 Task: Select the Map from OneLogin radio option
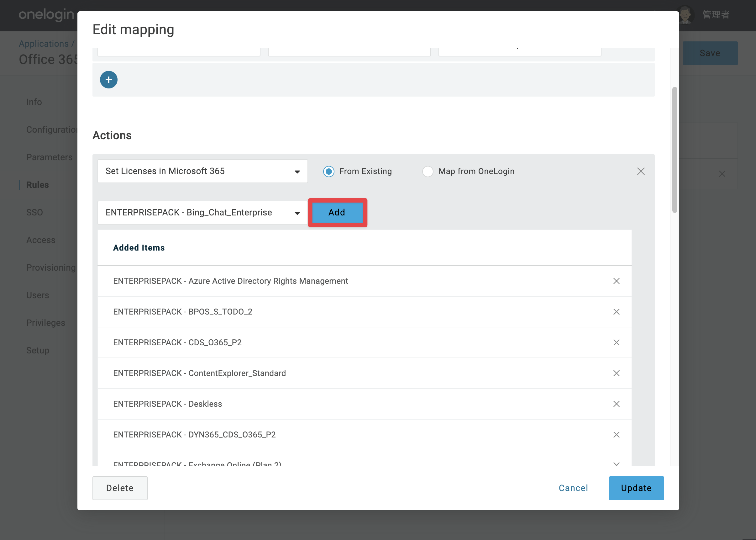[x=427, y=171]
